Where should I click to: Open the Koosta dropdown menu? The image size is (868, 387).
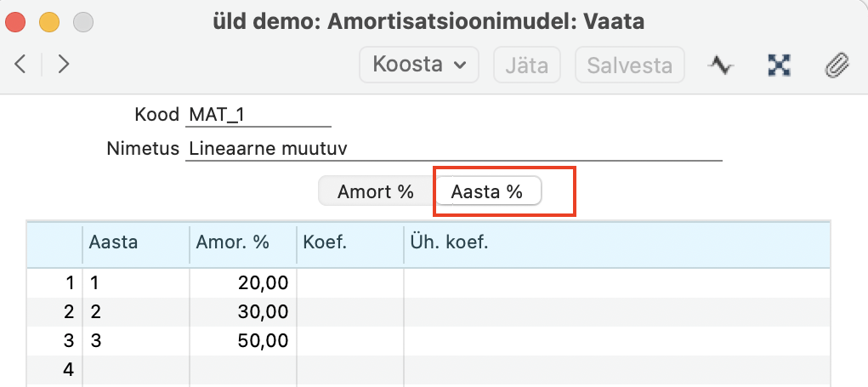click(419, 65)
